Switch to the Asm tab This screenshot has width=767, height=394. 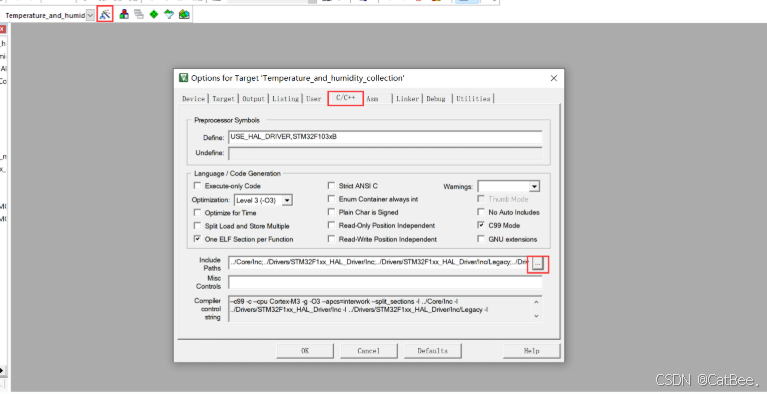[373, 98]
